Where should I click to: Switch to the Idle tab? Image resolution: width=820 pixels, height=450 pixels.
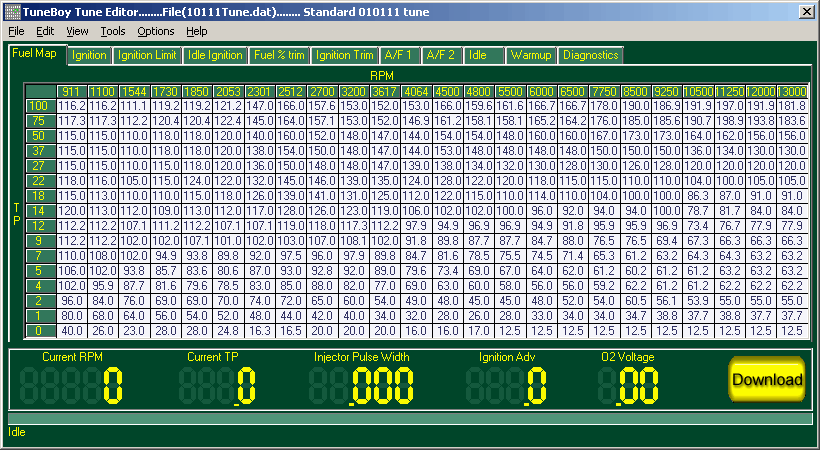[x=484, y=55]
